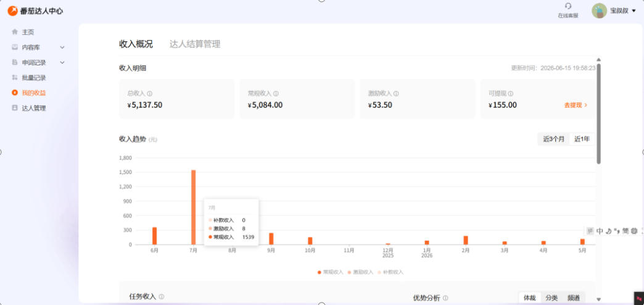
Task: Click the IME punctuation mode icon
Action: coord(616,231)
